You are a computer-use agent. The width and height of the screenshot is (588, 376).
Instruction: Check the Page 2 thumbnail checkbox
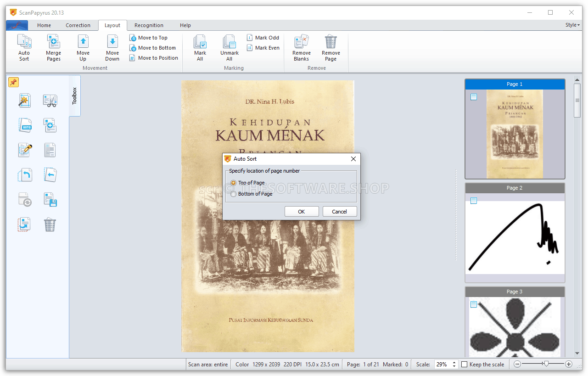(x=474, y=201)
